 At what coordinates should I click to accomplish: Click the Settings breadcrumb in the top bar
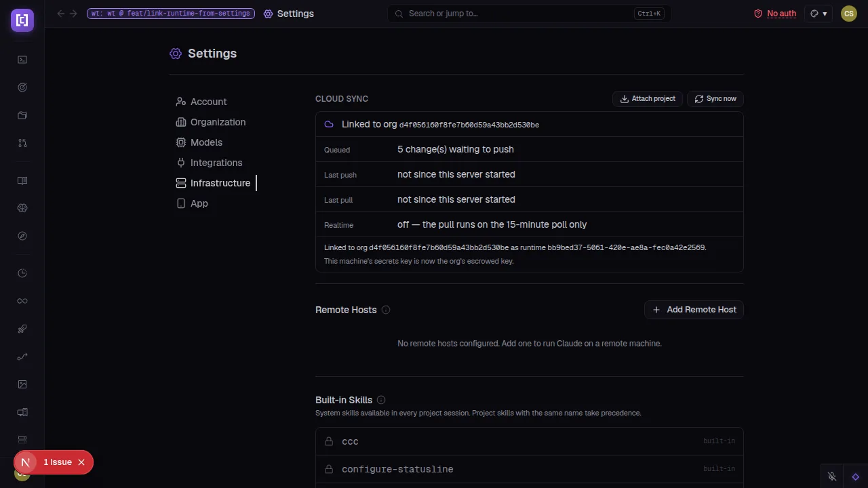click(289, 14)
